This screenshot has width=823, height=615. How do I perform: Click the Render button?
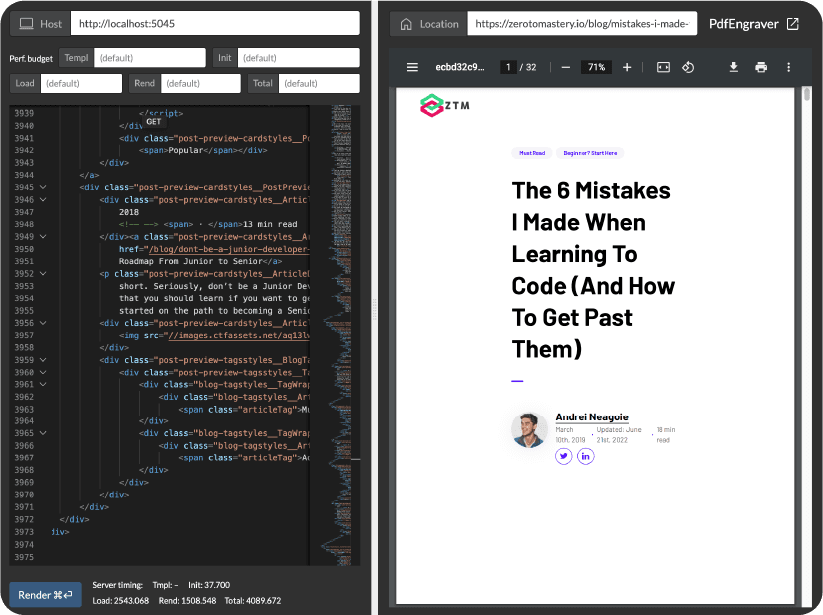[46, 595]
